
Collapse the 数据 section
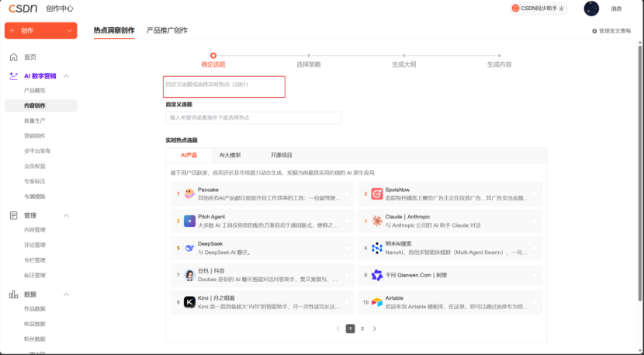click(x=66, y=294)
